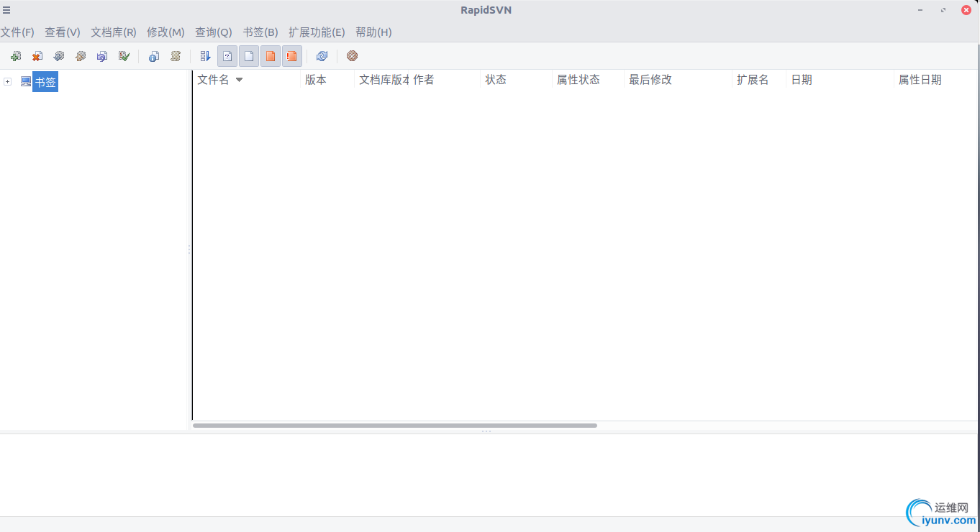This screenshot has width=980, height=532.
Task: Click the Add file toolbar icon
Action: pos(15,56)
